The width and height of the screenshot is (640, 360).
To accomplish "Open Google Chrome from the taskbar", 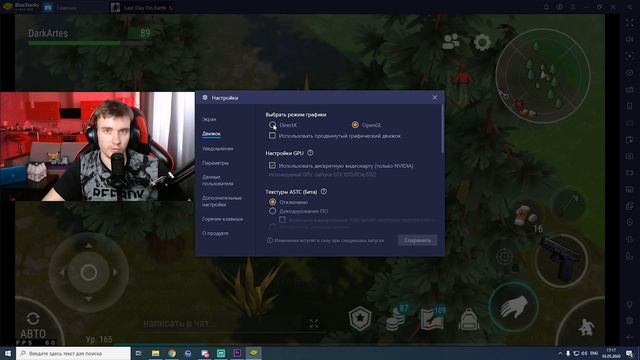I will tap(172, 353).
